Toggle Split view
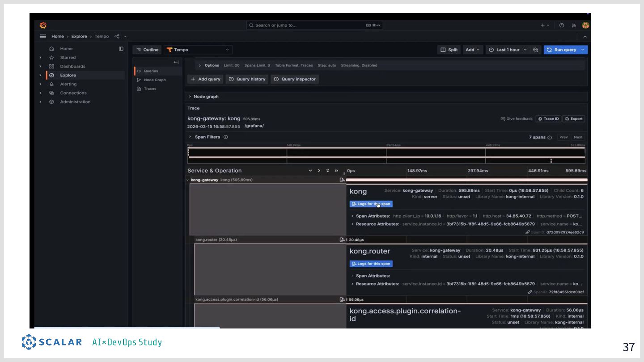 (449, 50)
